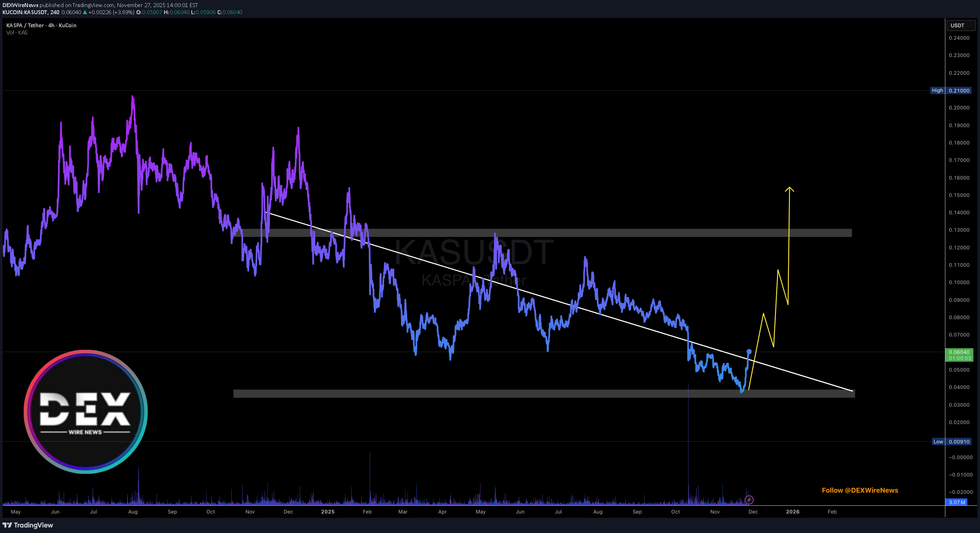Click the Vol · KAS indicator legend
This screenshot has height=533, width=980.
(17, 32)
